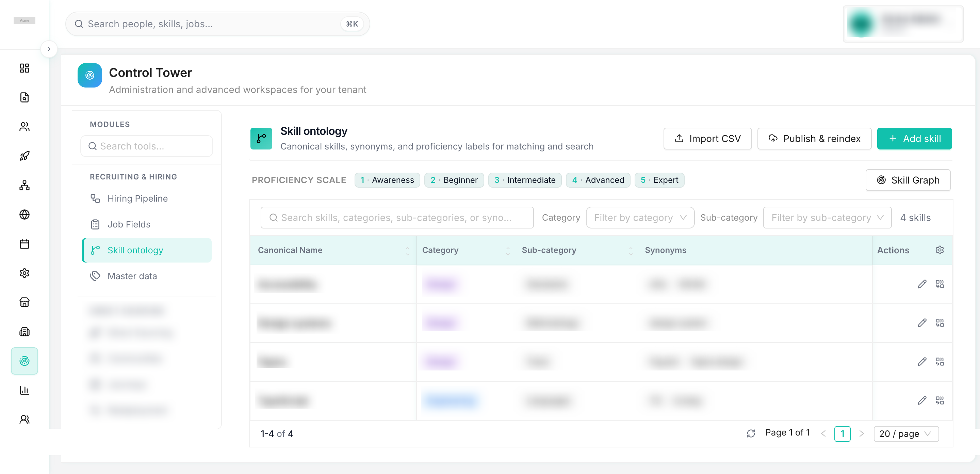Screen dimensions: 980x474
Task: Open the org chart icon in left rail
Action: [x=24, y=186]
